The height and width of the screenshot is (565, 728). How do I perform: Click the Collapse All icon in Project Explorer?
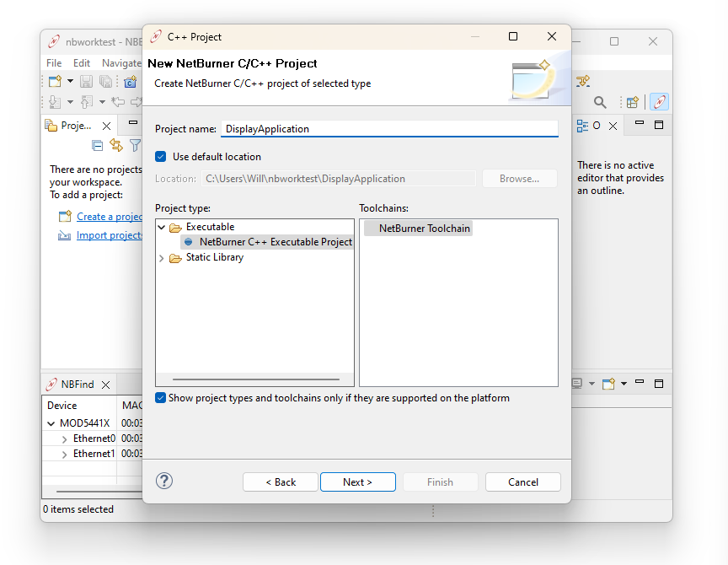tap(97, 145)
